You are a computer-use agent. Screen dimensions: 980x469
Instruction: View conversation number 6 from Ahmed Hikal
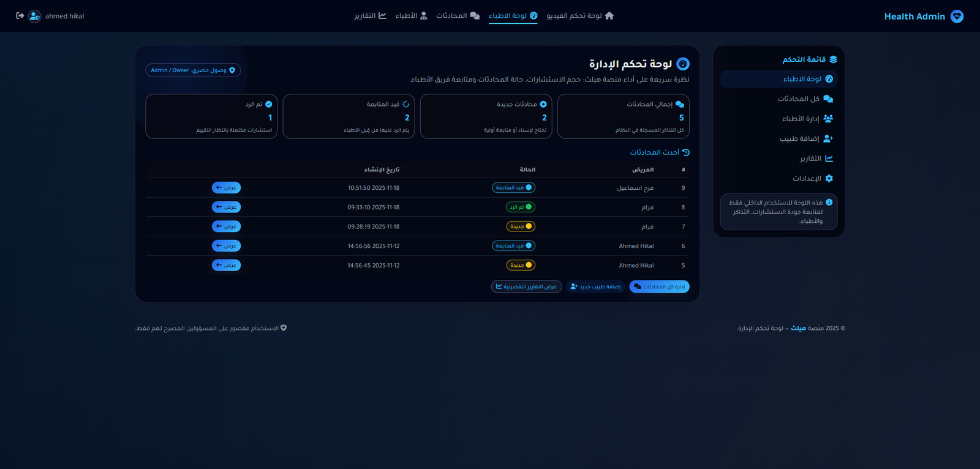point(226,246)
